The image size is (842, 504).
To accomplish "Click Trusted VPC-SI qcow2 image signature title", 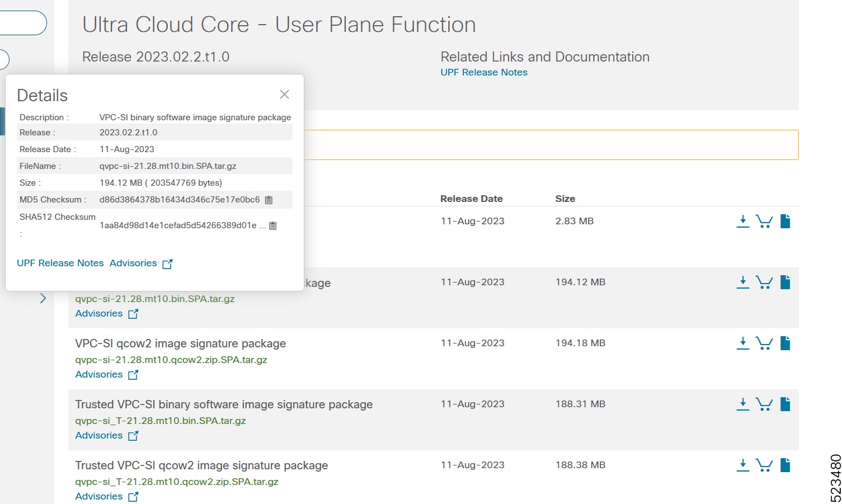I will (201, 465).
